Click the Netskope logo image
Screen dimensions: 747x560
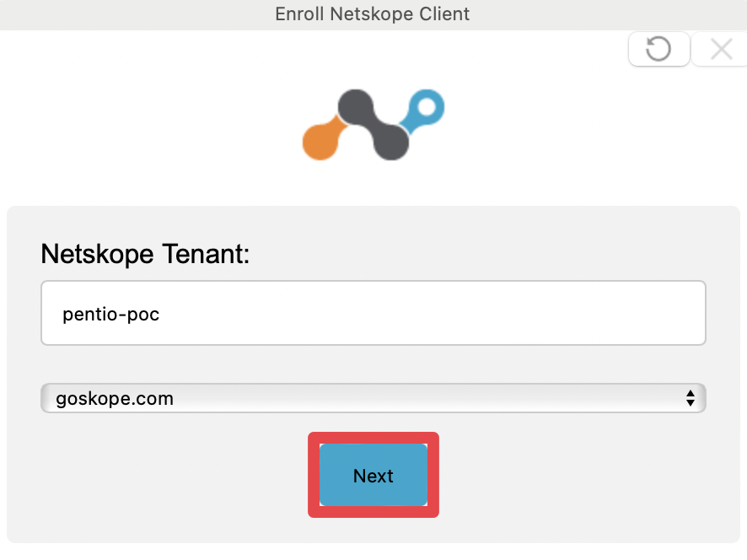373,125
